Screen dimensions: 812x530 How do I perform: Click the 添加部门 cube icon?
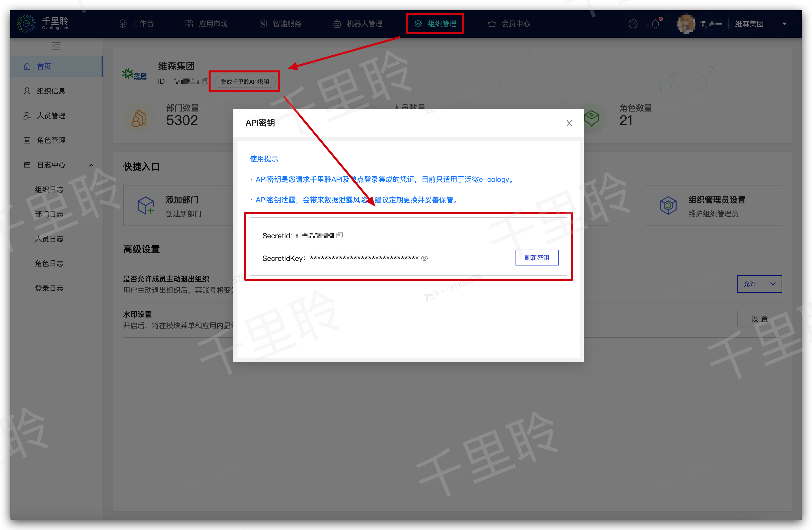pyautogui.click(x=146, y=205)
